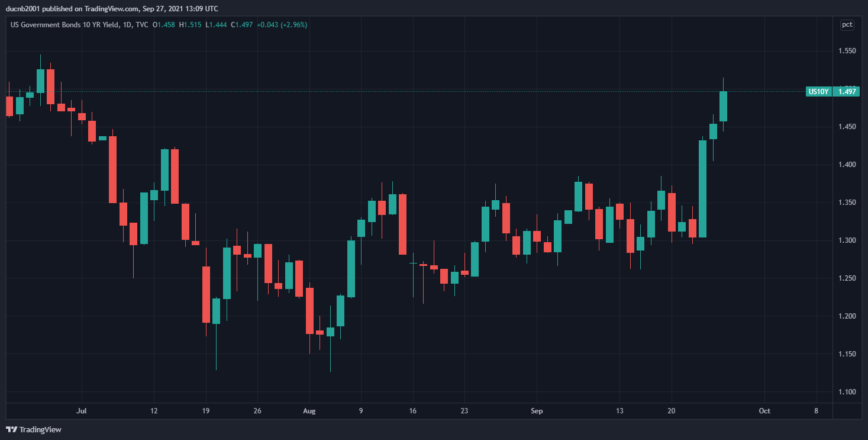Click the 23 date label on time axis

(464, 410)
